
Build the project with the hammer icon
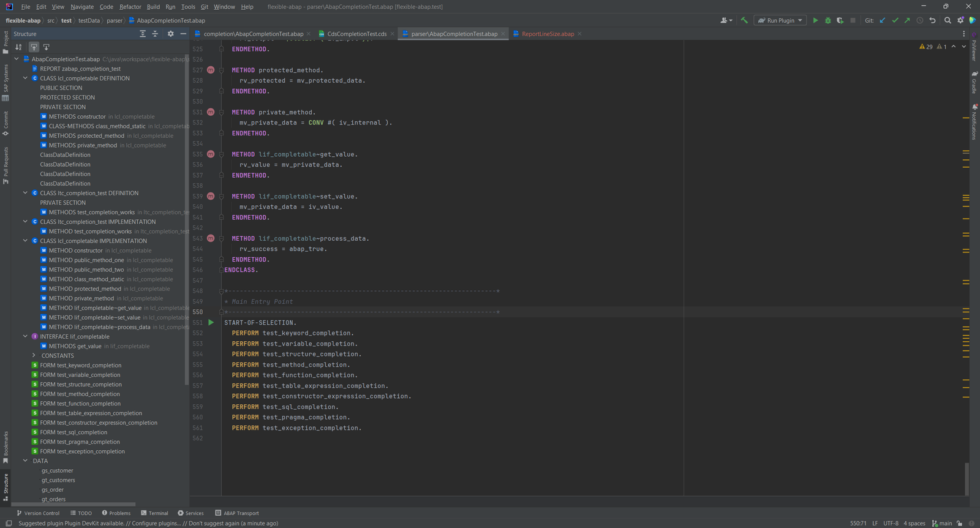(744, 20)
